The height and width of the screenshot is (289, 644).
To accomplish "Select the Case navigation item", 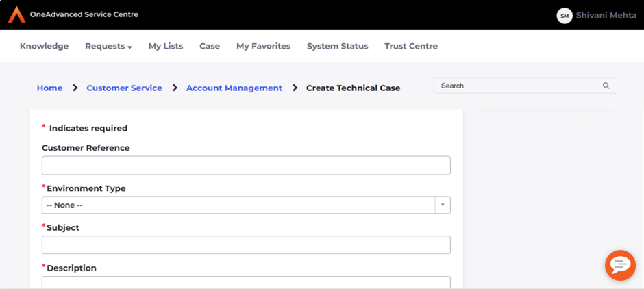I will (x=210, y=46).
